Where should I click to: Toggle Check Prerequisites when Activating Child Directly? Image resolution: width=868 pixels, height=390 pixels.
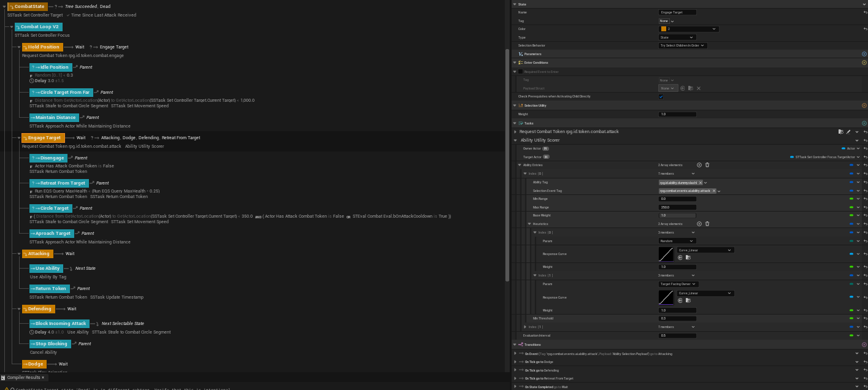point(661,96)
